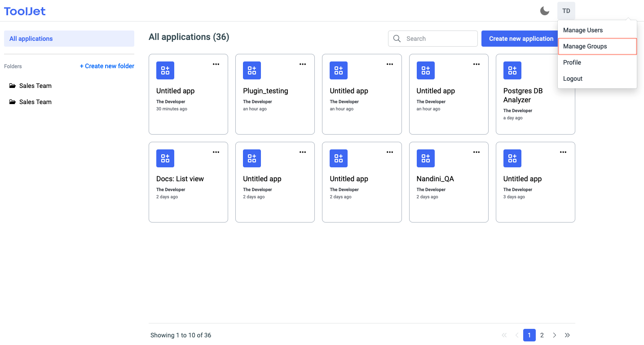Click the Nandini_QA app icon
644x345 pixels.
tap(425, 158)
